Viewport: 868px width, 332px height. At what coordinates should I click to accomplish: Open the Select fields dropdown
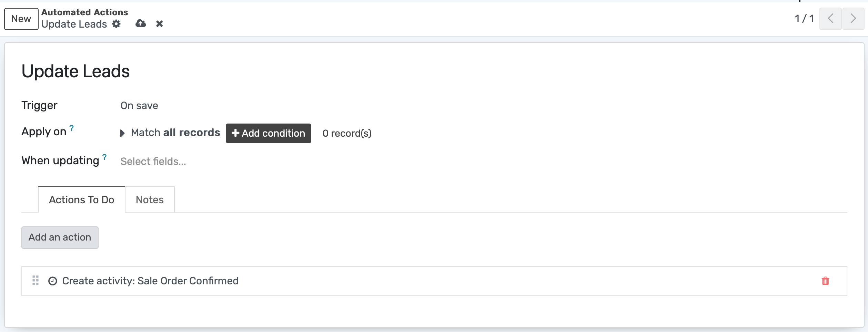click(153, 162)
